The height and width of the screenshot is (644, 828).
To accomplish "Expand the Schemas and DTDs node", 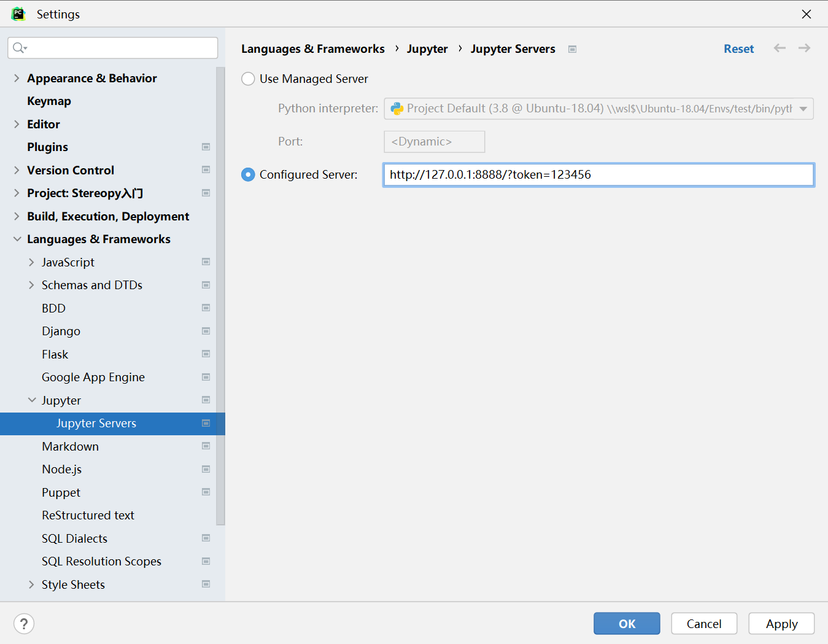I will [x=31, y=285].
